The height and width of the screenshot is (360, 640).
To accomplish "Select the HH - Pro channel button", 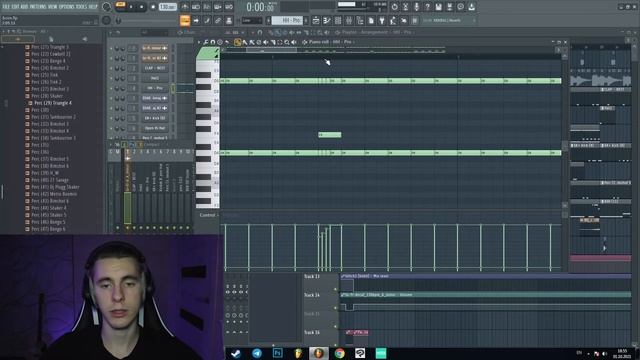I will coord(155,89).
